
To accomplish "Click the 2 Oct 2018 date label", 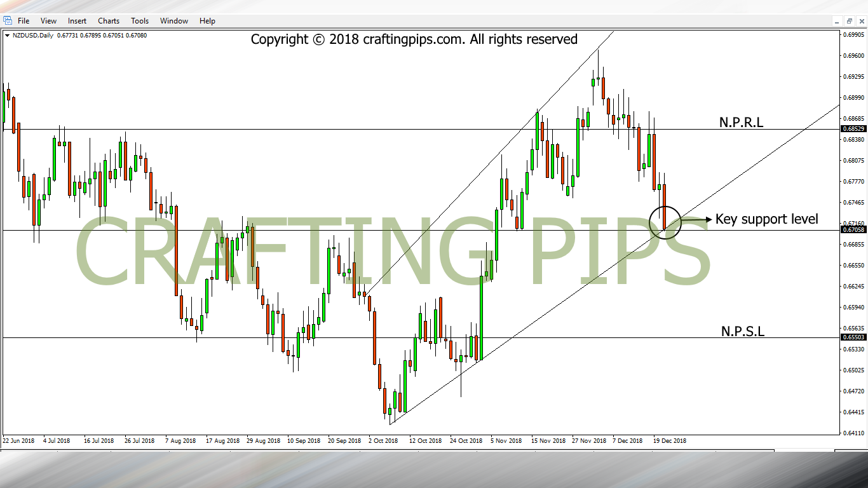I will point(383,440).
